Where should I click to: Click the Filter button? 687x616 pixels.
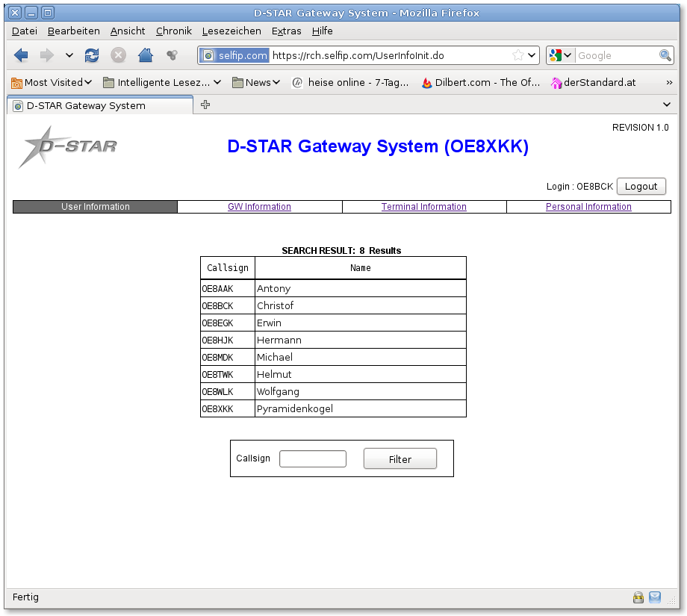pyautogui.click(x=400, y=458)
